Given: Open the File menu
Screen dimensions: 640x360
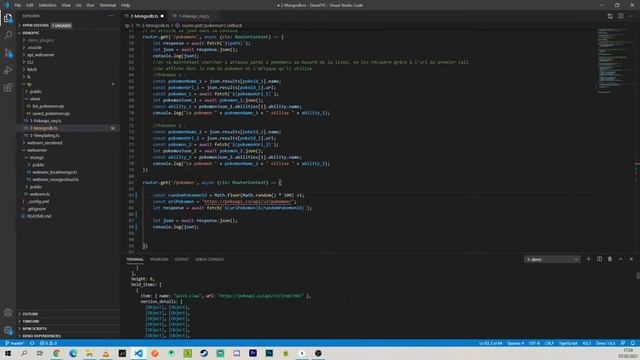Looking at the screenshot, I should [x=17, y=5].
